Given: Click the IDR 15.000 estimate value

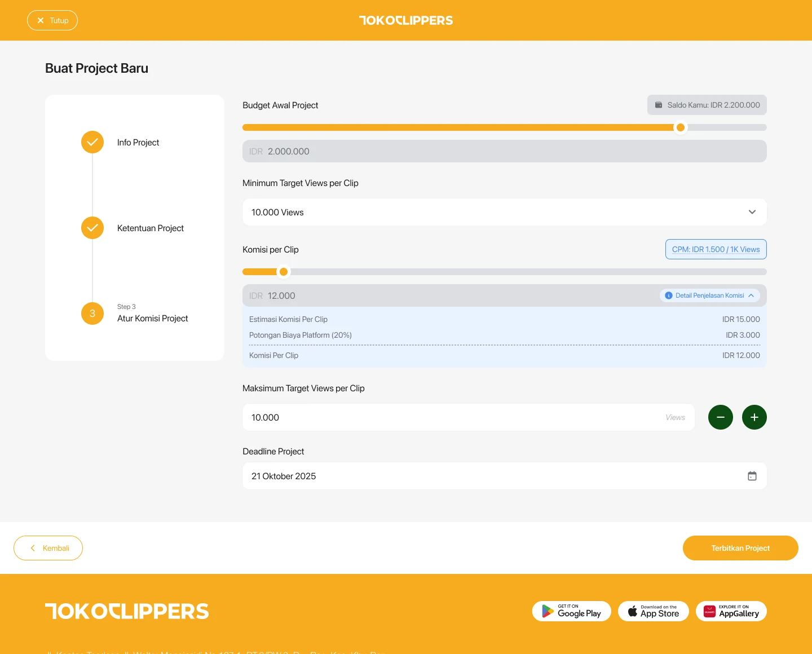Looking at the screenshot, I should pos(741,319).
